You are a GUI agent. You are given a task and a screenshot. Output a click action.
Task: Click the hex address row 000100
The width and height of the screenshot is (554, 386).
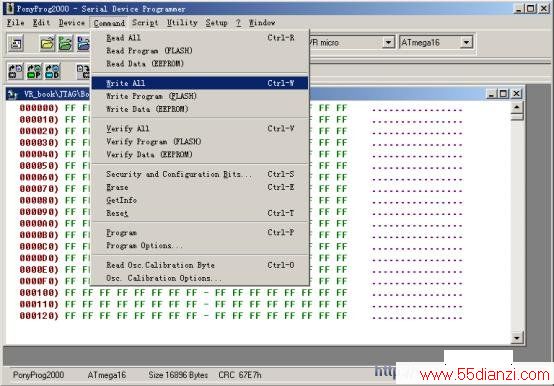click(39, 293)
